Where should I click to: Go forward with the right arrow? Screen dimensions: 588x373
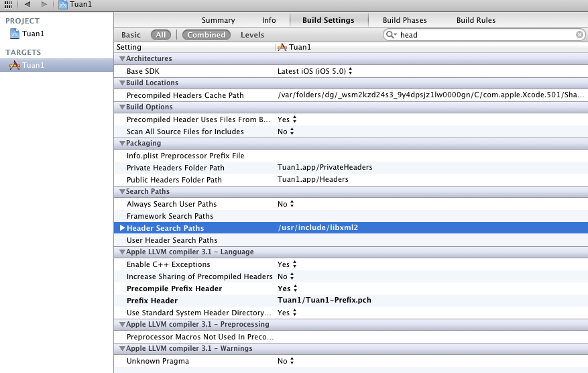44,5
